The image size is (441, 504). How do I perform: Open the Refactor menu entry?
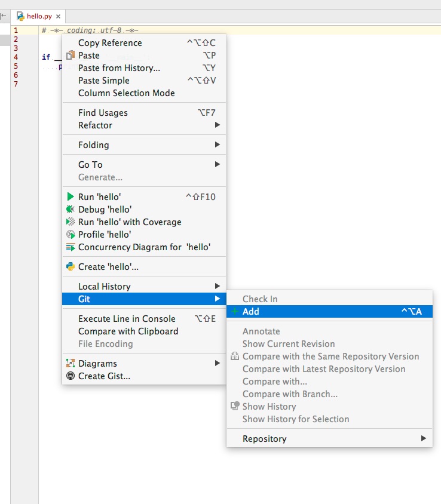click(144, 125)
